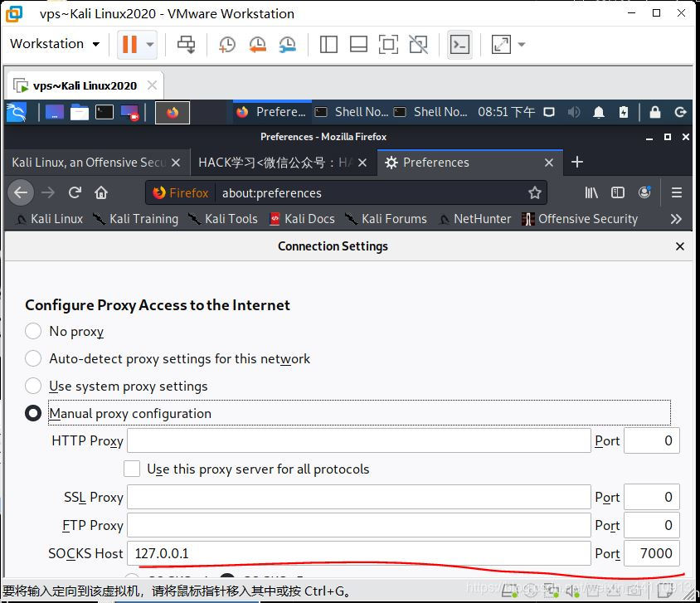Switch to second Shell No. taskbar window
Image resolution: width=700 pixels, height=603 pixels.
pyautogui.click(x=431, y=112)
